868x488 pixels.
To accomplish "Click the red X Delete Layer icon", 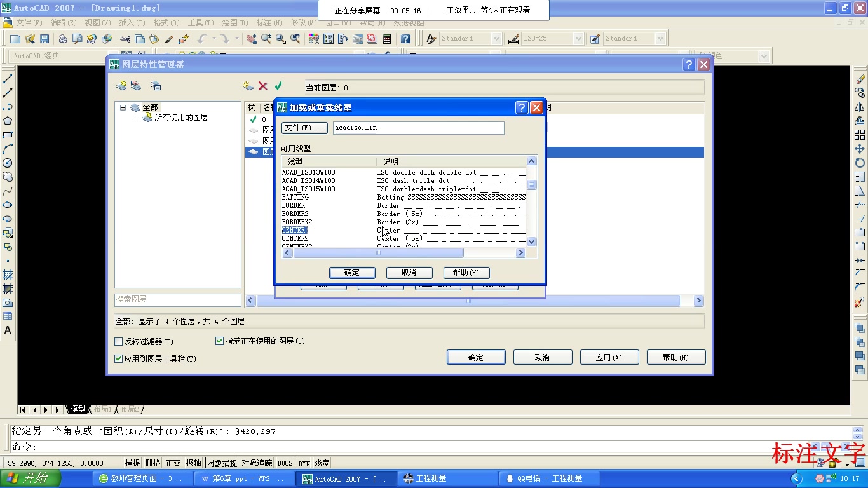I will (x=263, y=85).
